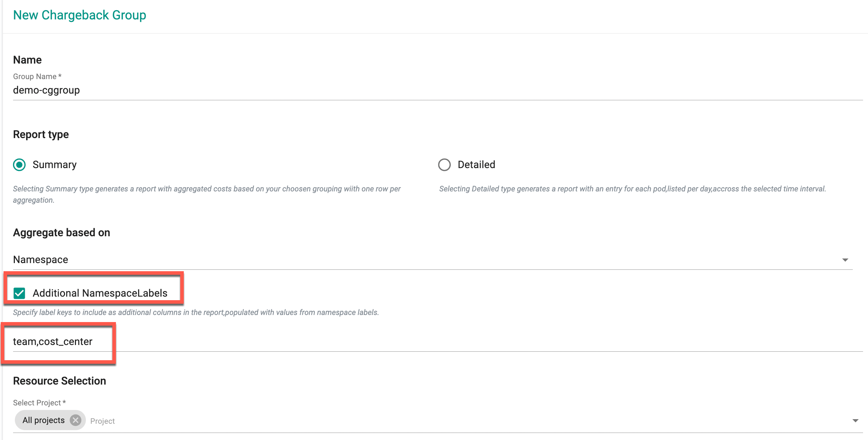Click the Report type section heading
Screen dimensions: 868x440
point(41,135)
